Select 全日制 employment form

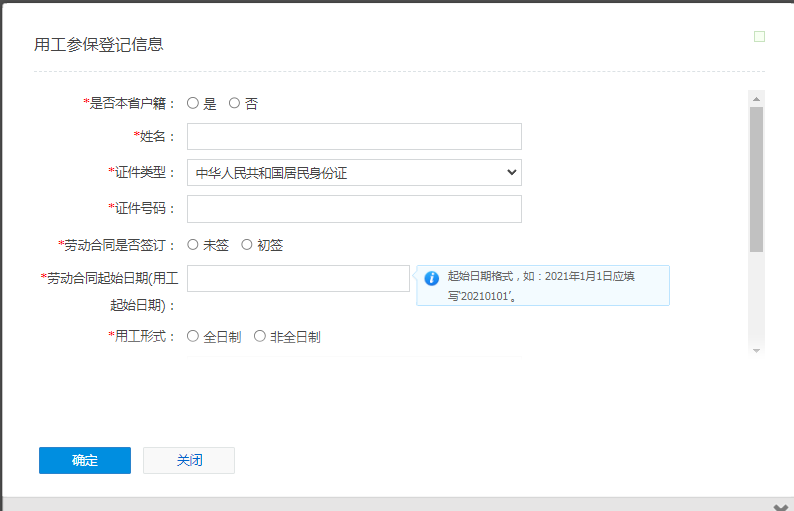tap(193, 336)
